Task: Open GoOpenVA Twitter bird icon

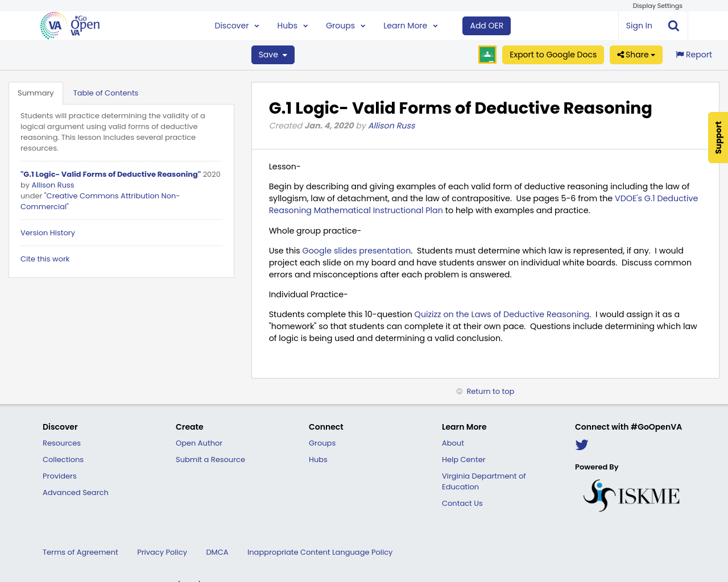Action: click(581, 445)
